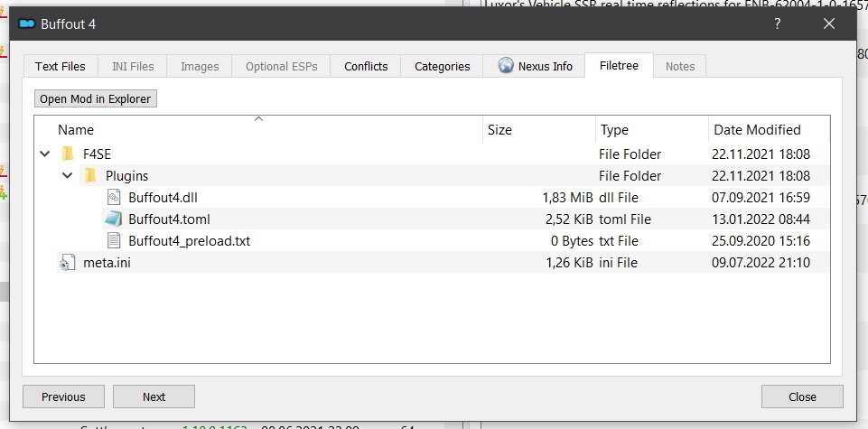Sort by the Date Modified column header
The image size is (868, 429).
pyautogui.click(x=769, y=129)
